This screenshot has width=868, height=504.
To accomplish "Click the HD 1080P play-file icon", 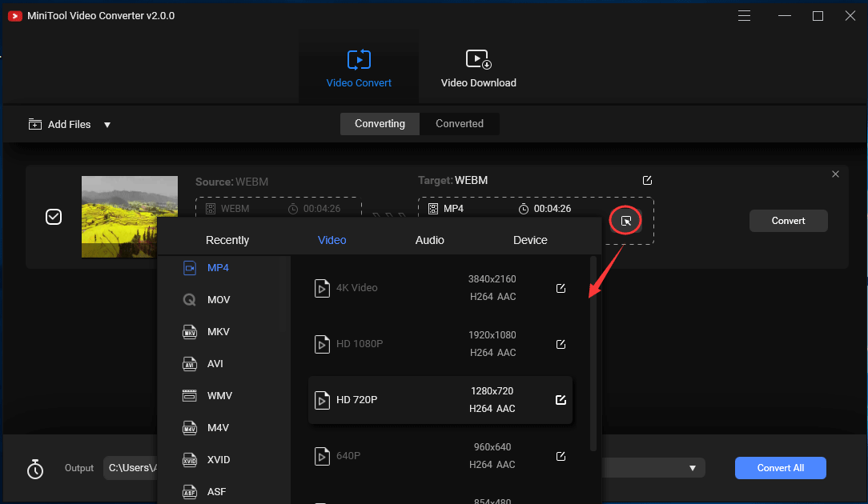I will pos(322,344).
